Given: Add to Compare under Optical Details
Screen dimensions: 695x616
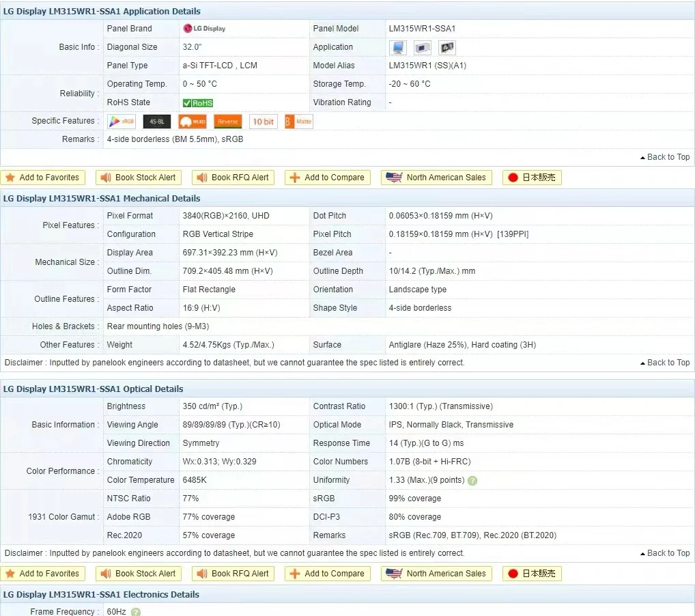Looking at the screenshot, I should [328, 574].
